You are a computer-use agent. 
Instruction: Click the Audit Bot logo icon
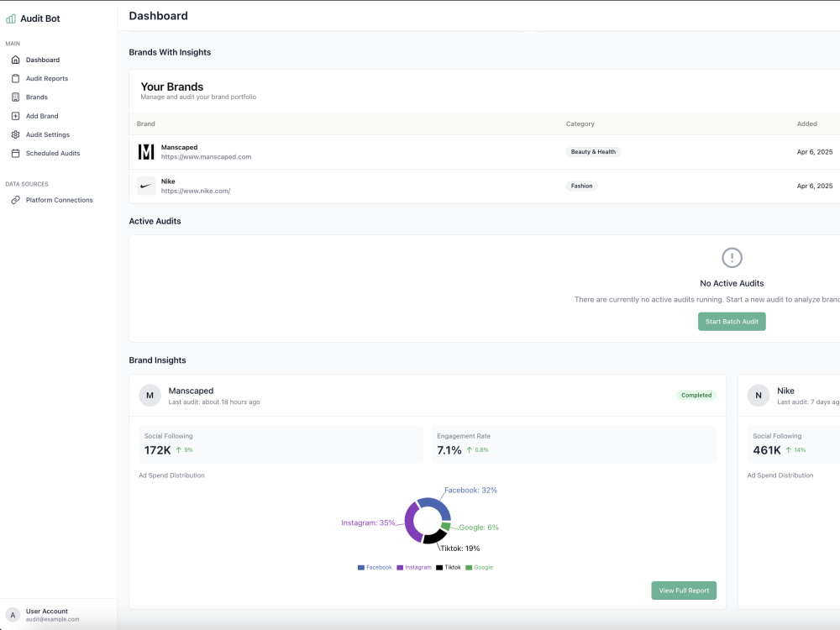tap(11, 18)
